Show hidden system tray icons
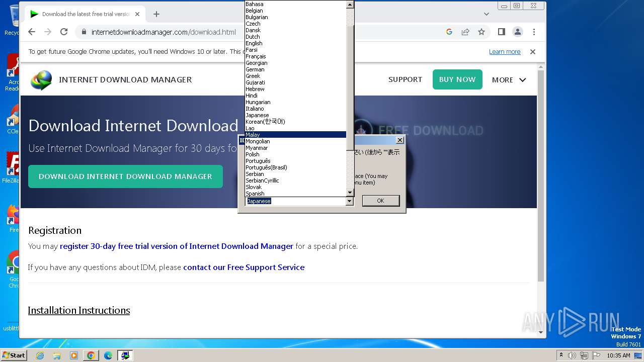The height and width of the screenshot is (362, 644). [561, 355]
